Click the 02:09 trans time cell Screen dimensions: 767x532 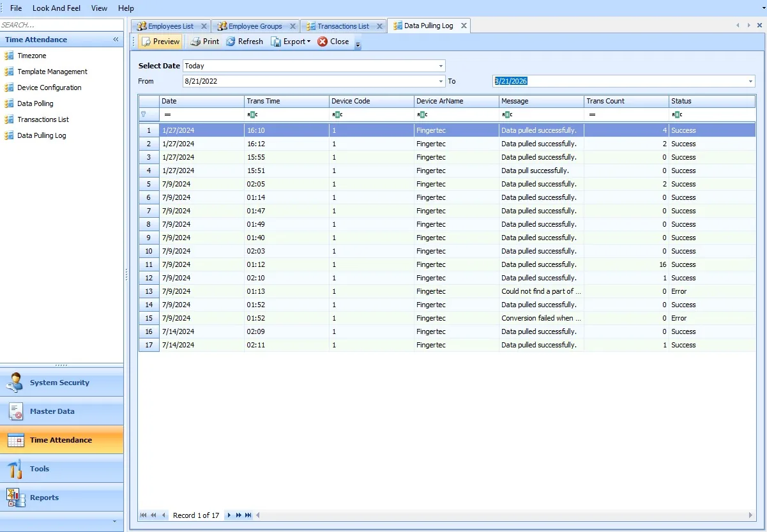[287, 331]
